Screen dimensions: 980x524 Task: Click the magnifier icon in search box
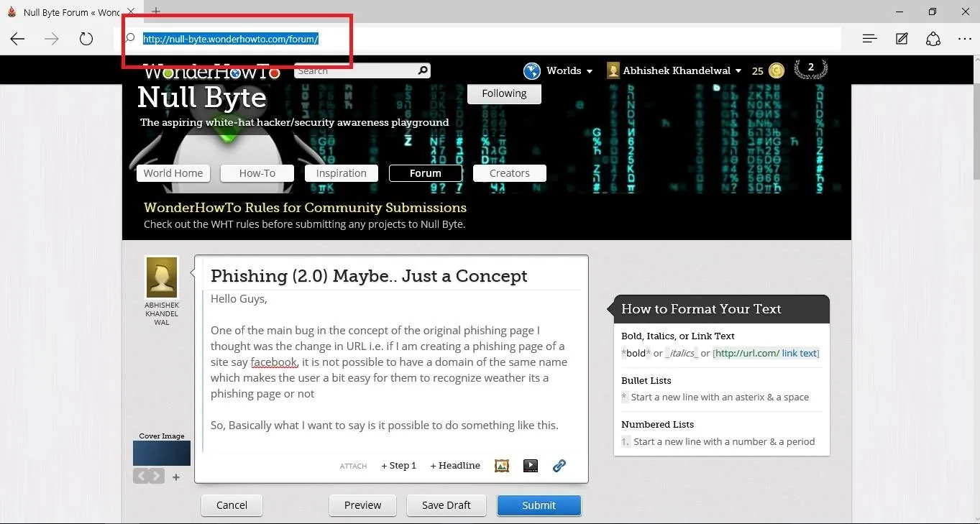423,70
